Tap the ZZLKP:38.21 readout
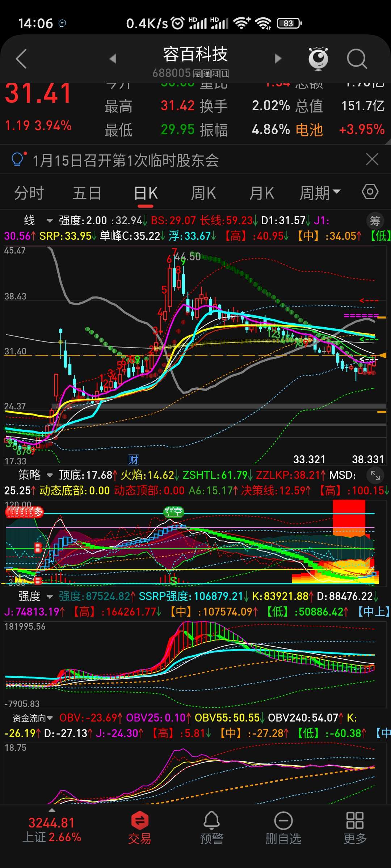 [290, 475]
